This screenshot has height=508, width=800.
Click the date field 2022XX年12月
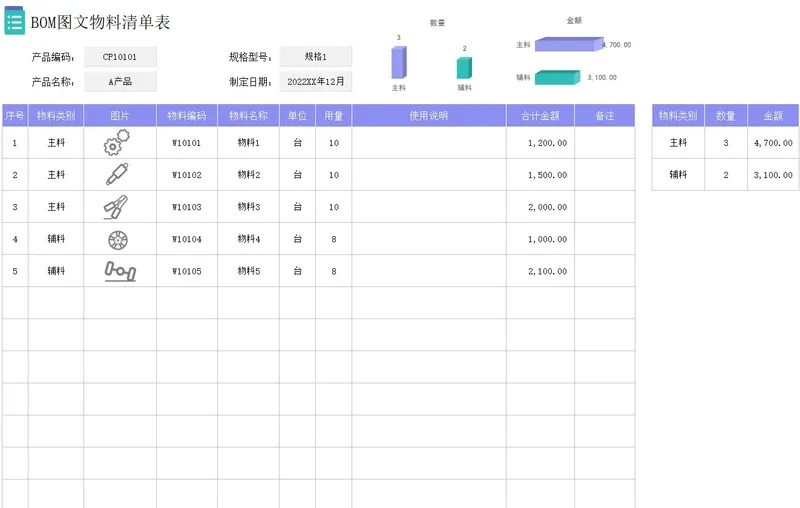[x=315, y=82]
